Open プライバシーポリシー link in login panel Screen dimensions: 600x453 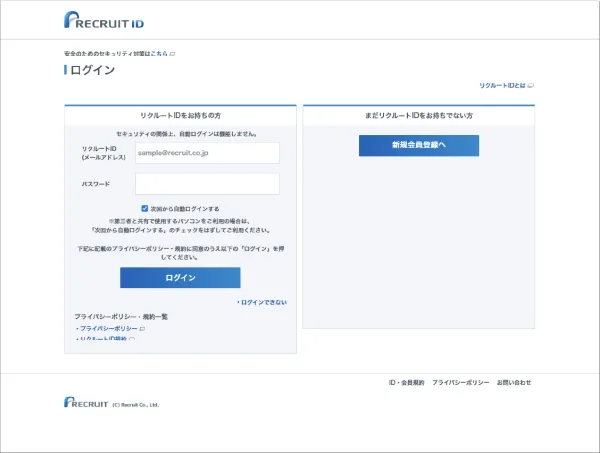tap(108, 328)
